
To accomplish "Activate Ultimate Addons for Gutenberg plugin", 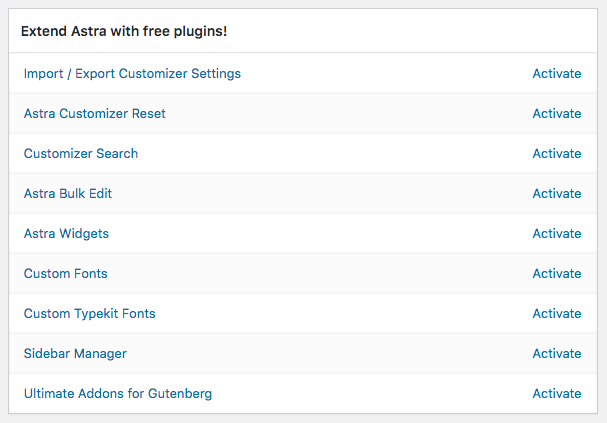I will pos(556,394).
